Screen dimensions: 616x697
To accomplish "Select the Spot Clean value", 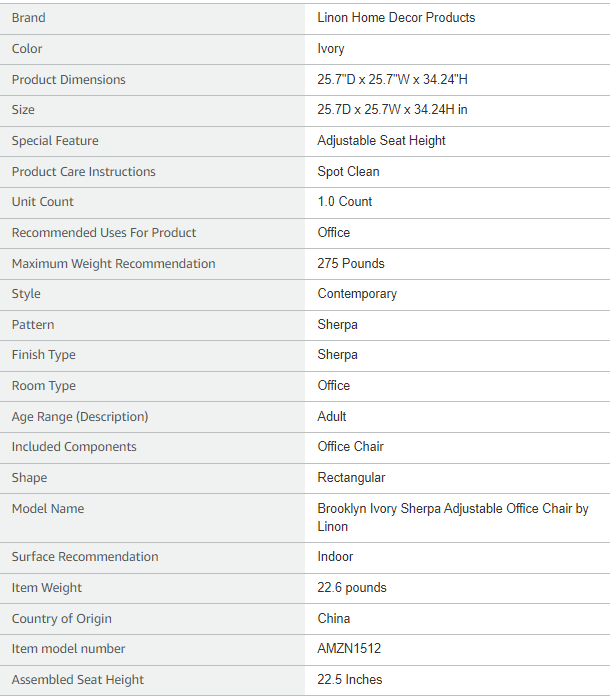I will point(348,172).
